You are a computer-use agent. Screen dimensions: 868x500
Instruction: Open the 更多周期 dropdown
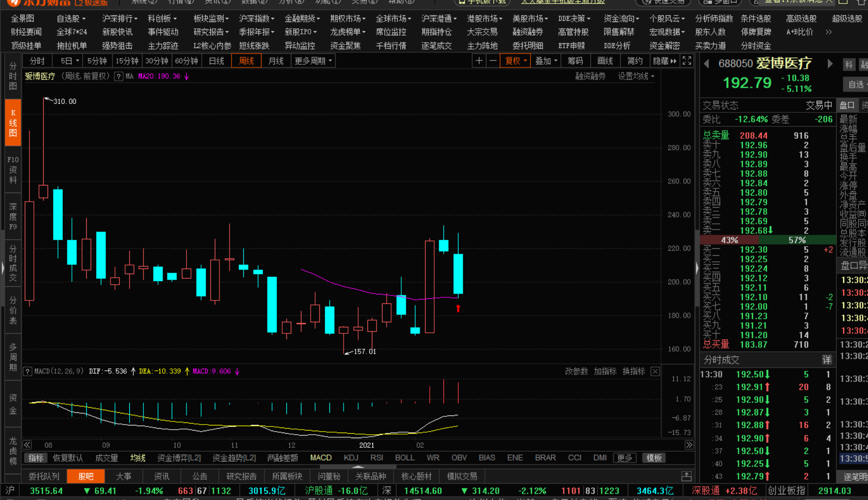[313, 61]
